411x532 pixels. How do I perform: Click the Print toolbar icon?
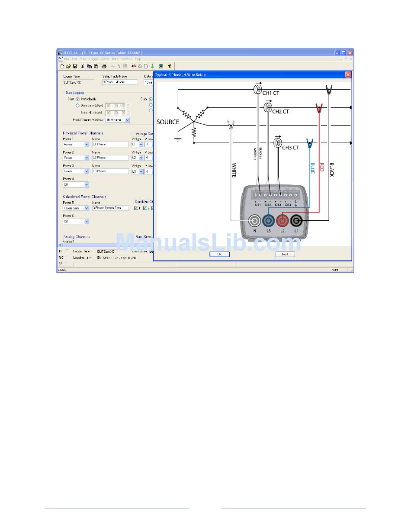coord(104,66)
